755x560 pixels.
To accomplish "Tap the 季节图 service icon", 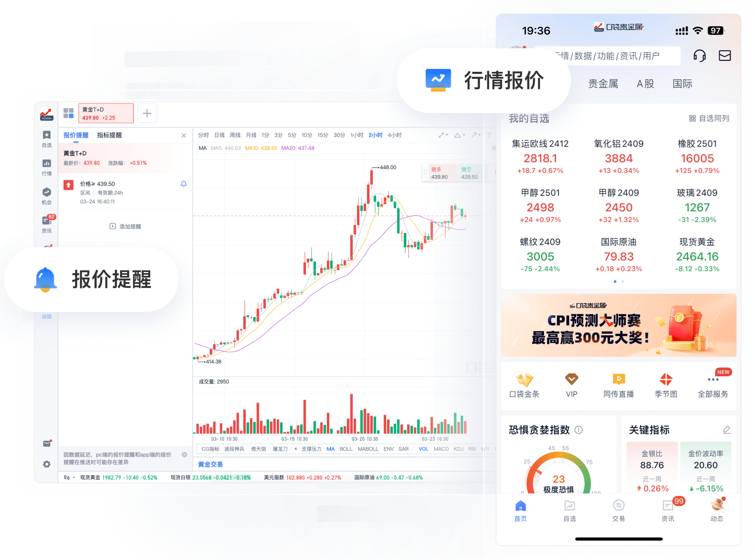I will tap(666, 385).
